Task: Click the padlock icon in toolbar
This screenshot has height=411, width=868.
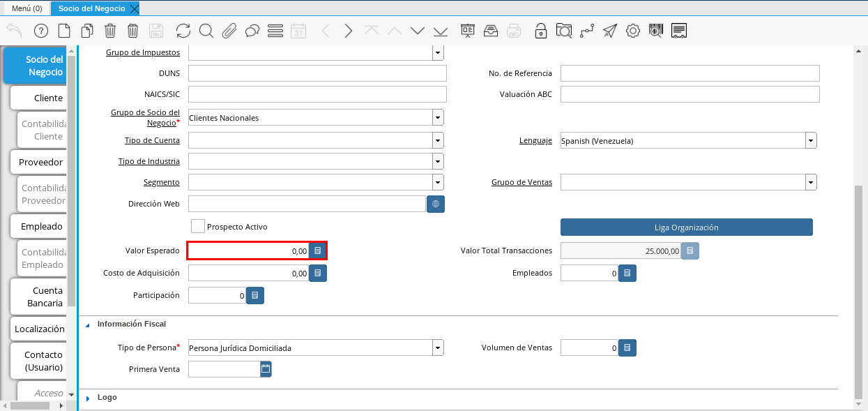Action: pyautogui.click(x=540, y=31)
